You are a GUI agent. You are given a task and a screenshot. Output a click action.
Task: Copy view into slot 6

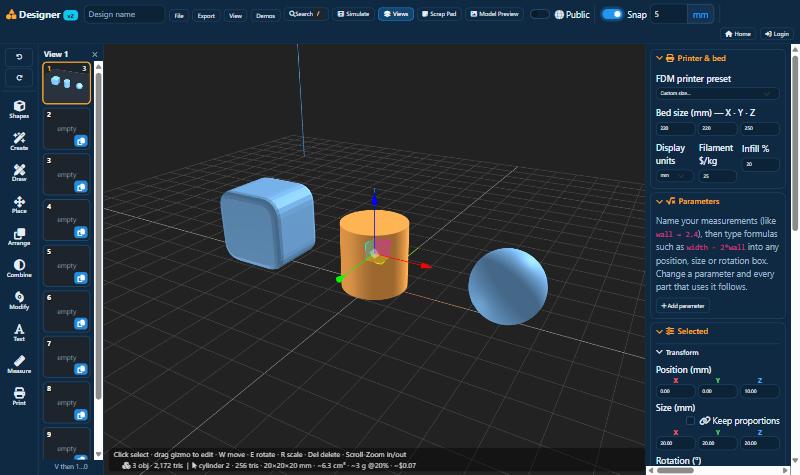pyautogui.click(x=81, y=323)
